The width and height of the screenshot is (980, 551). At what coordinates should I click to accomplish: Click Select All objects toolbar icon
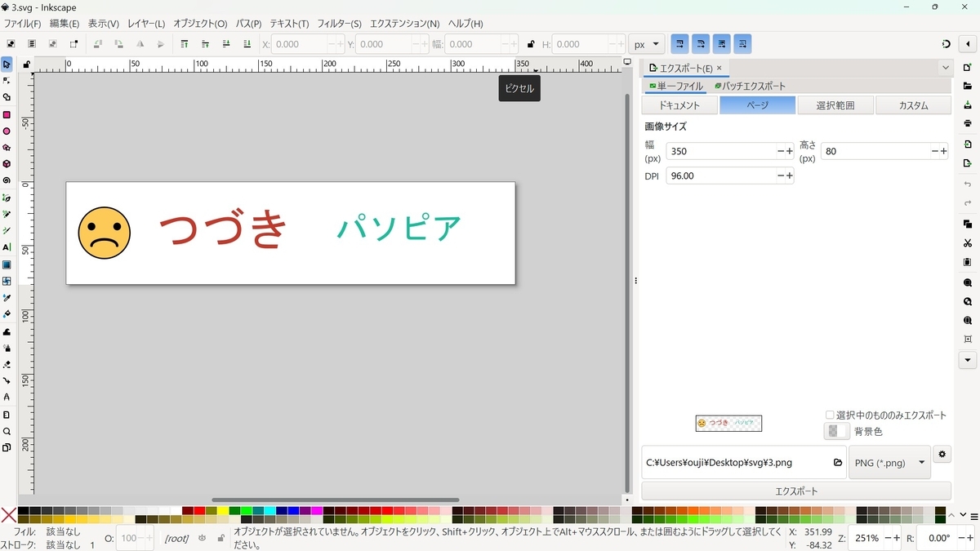11,44
